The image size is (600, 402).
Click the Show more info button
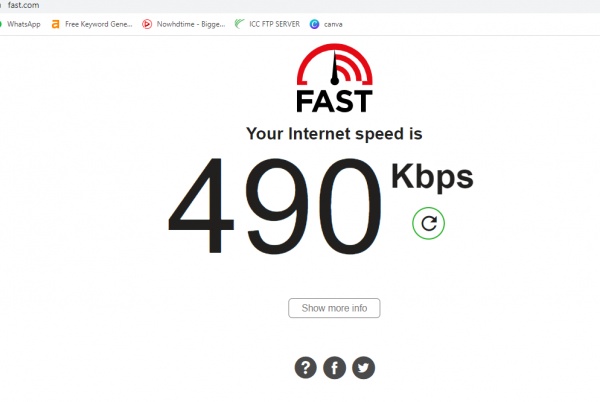334,308
